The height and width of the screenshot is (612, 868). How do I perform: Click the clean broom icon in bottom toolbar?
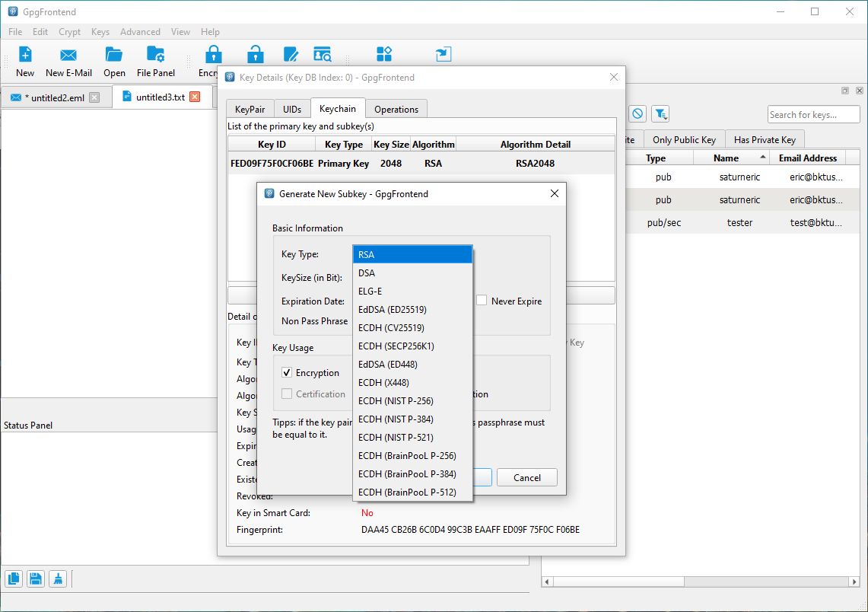click(58, 579)
